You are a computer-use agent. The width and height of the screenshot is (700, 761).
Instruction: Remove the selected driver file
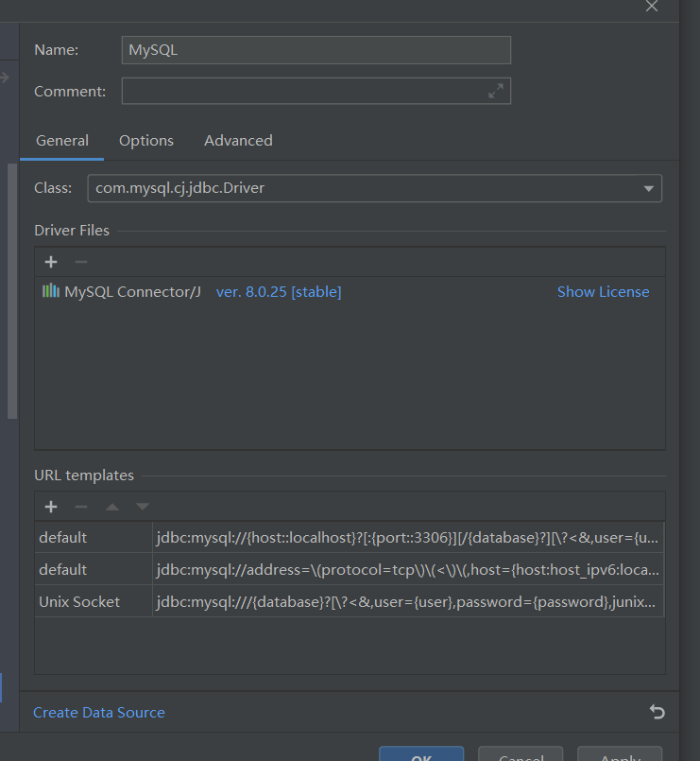(x=80, y=262)
